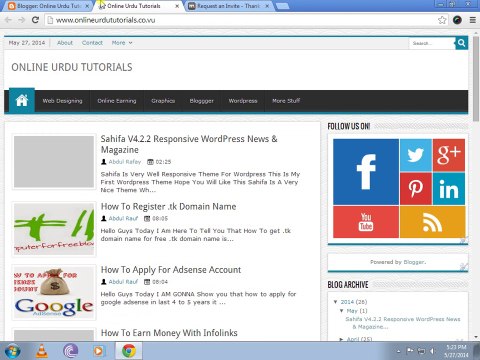480x360 pixels.
Task: Open the .tk domain post thumbnail
Action: [x=54, y=229]
